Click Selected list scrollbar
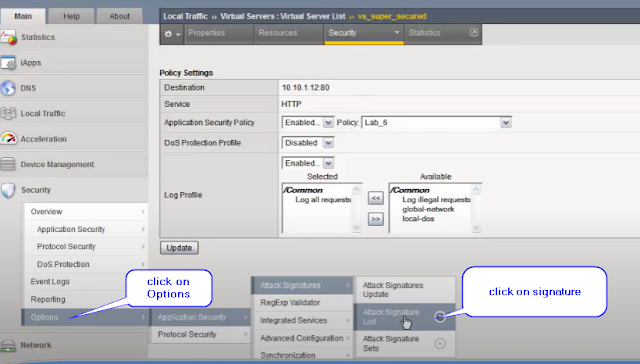Viewport: 640px width, 364px height. 356,208
